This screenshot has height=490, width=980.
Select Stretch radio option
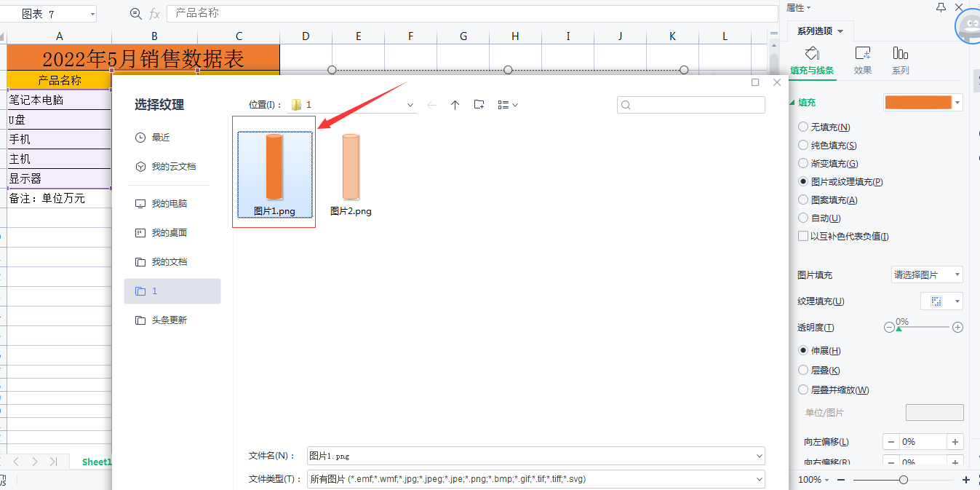(803, 350)
